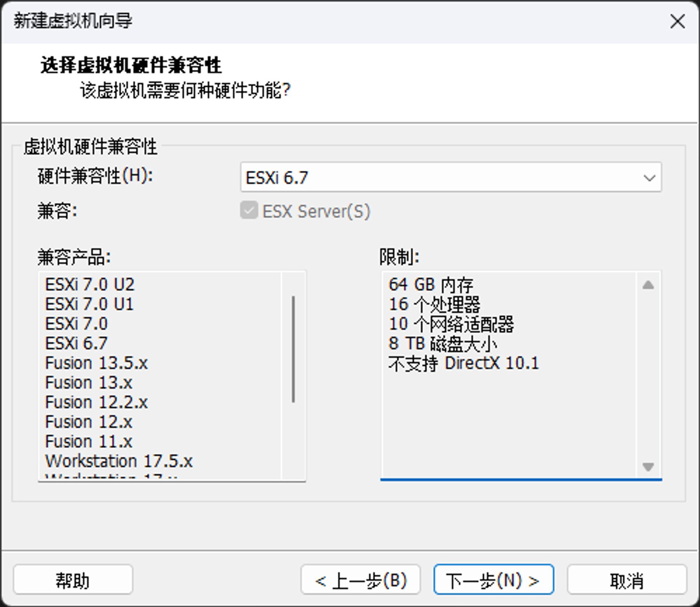Select Fusion 11.x in compatible products

point(89,442)
